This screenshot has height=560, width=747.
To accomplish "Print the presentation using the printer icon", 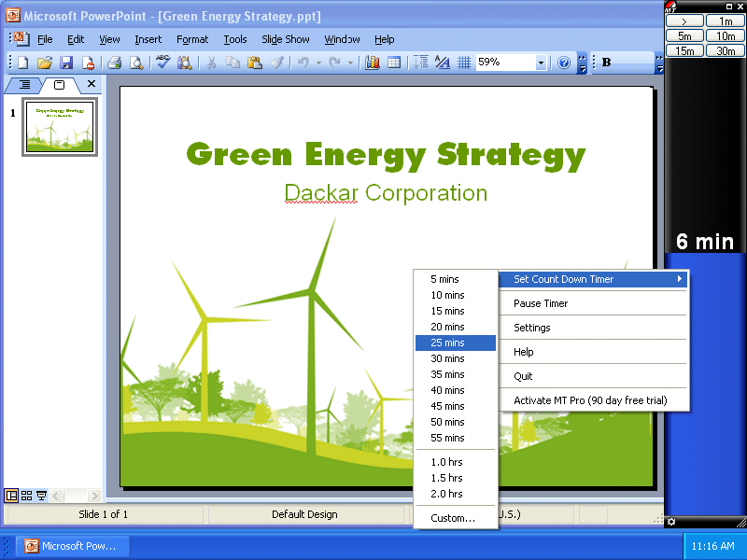I will [114, 63].
